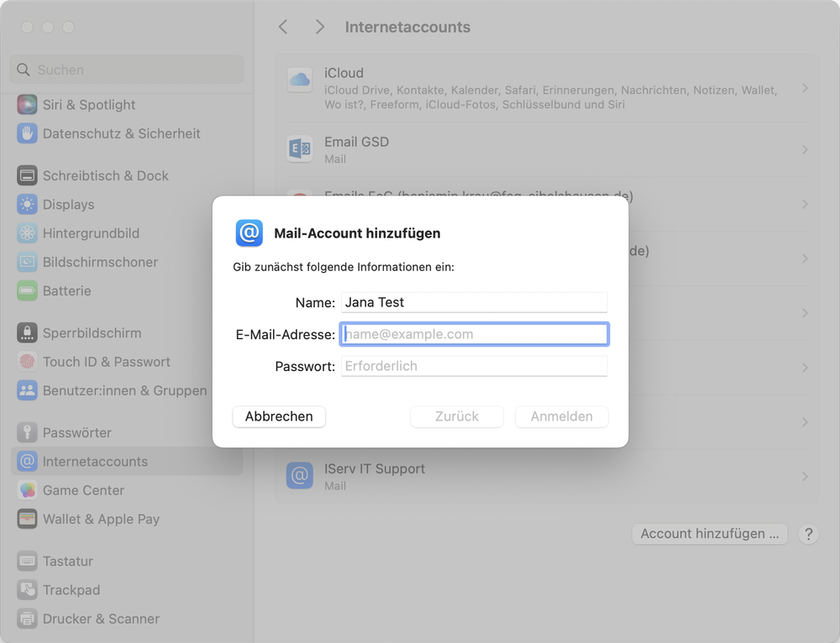The image size is (840, 643).
Task: Click the Account hinzufügen button
Action: click(x=709, y=534)
